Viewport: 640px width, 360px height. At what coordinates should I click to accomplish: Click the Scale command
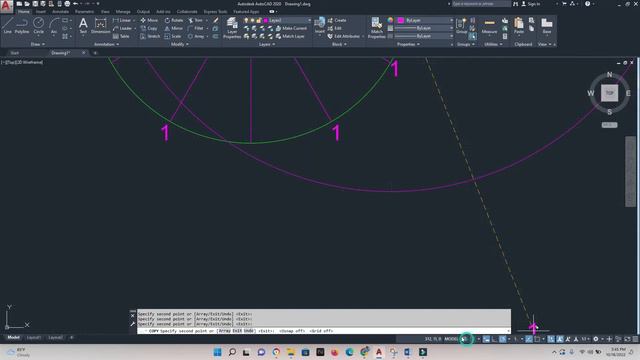click(173, 36)
